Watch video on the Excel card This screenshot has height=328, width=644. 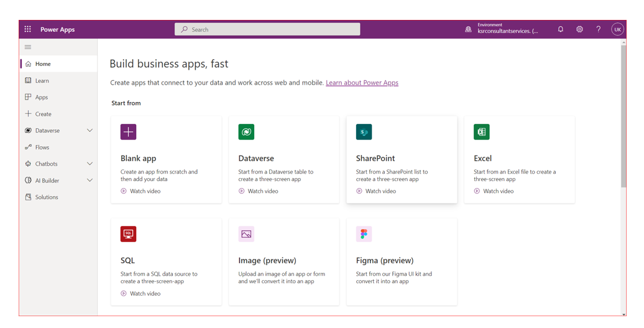pos(494,191)
